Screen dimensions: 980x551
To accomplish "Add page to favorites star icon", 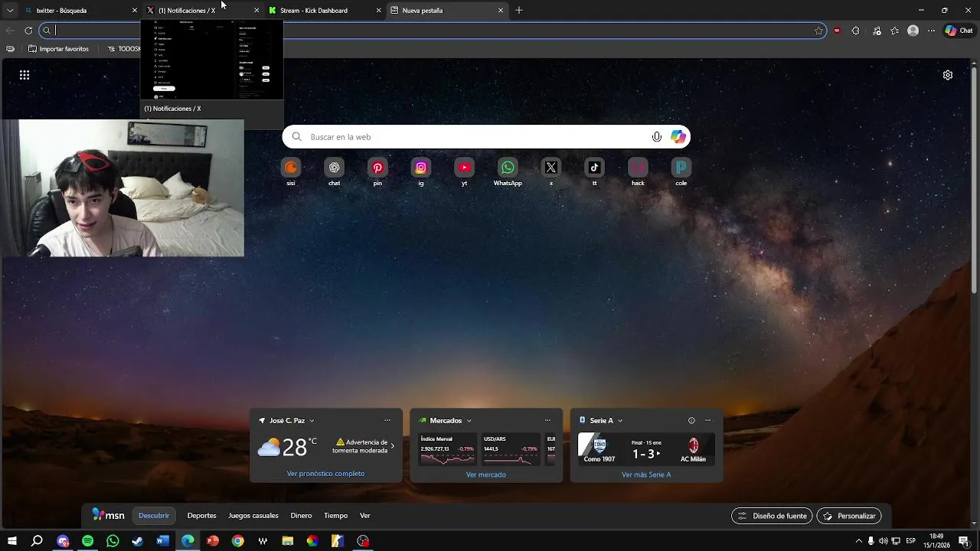I will tap(818, 31).
